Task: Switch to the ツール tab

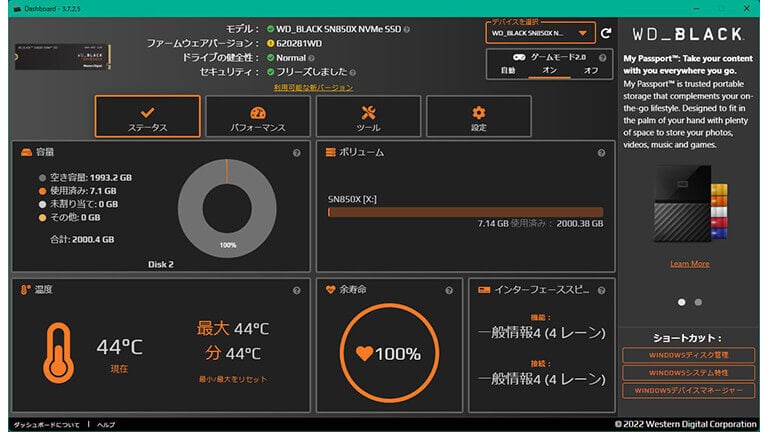Action: (368, 116)
